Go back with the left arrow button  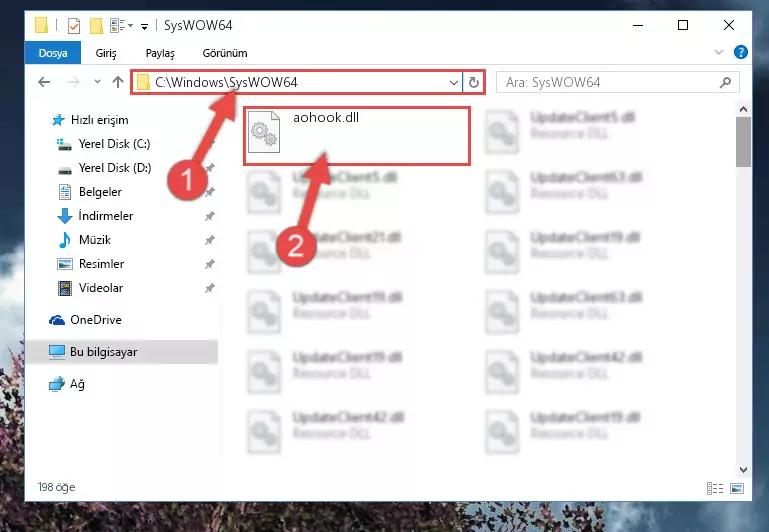click(x=44, y=82)
